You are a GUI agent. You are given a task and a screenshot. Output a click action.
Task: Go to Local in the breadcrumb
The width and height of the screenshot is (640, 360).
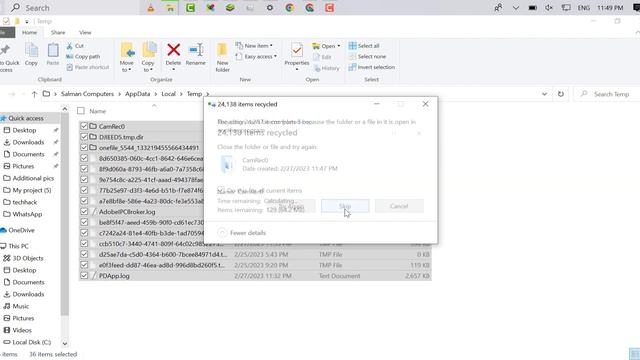pos(168,94)
